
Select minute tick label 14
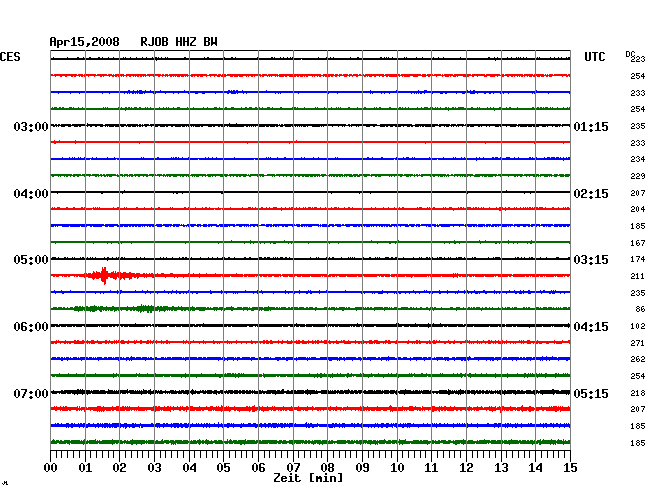click(535, 468)
